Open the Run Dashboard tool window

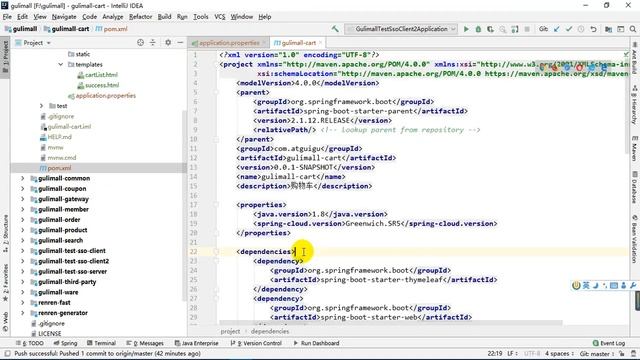(x=316, y=343)
